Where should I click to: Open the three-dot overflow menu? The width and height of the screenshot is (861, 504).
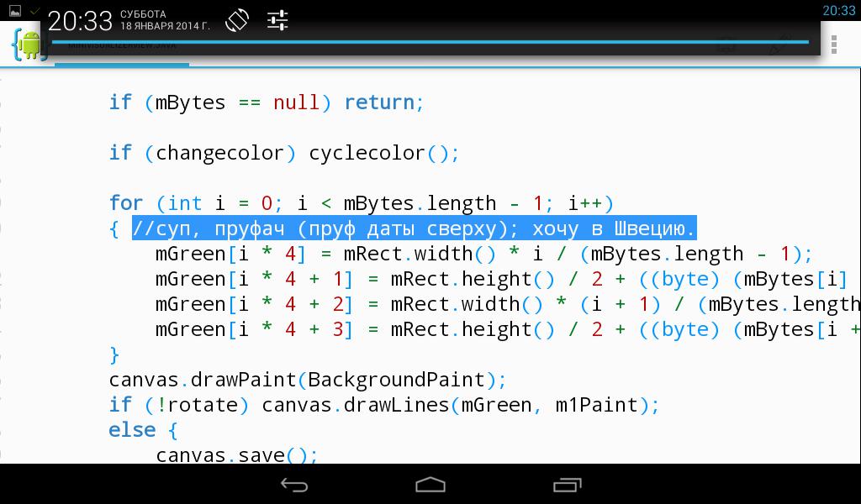(x=833, y=45)
